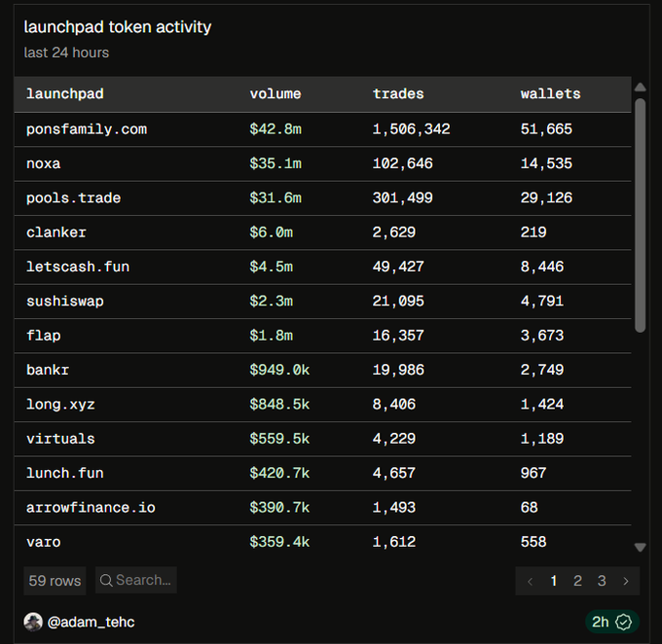The image size is (662, 644).
Task: Click the 51,665 wallets value
Action: 546,129
